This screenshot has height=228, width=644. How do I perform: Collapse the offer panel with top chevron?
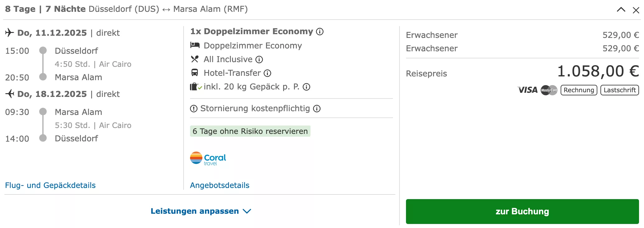click(x=621, y=10)
